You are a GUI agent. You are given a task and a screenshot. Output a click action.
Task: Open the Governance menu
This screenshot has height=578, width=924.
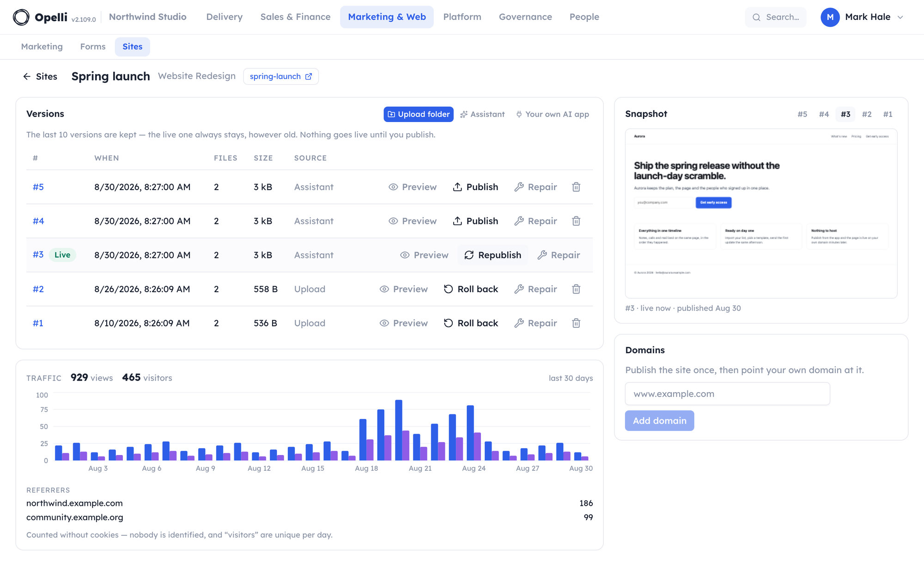[525, 17]
